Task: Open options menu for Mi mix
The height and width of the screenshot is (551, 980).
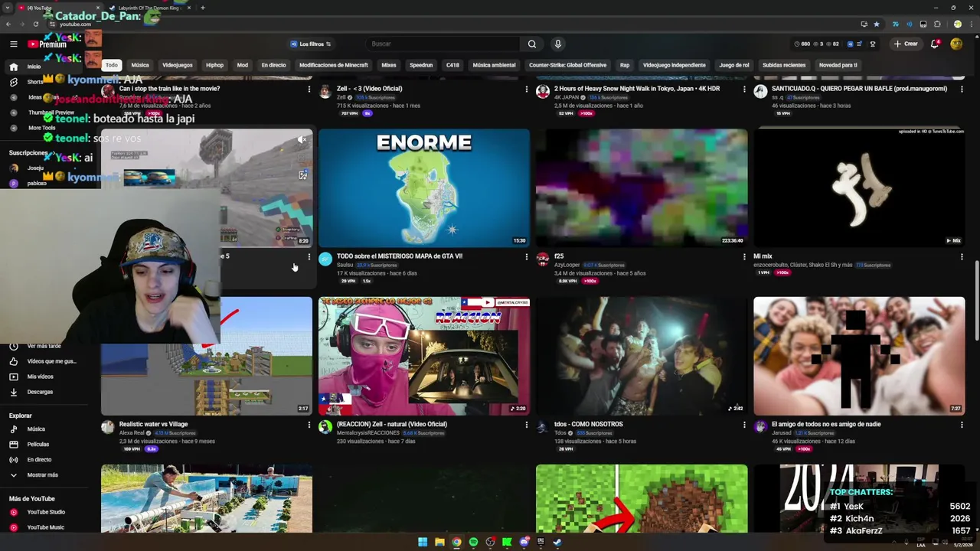Action: [962, 257]
